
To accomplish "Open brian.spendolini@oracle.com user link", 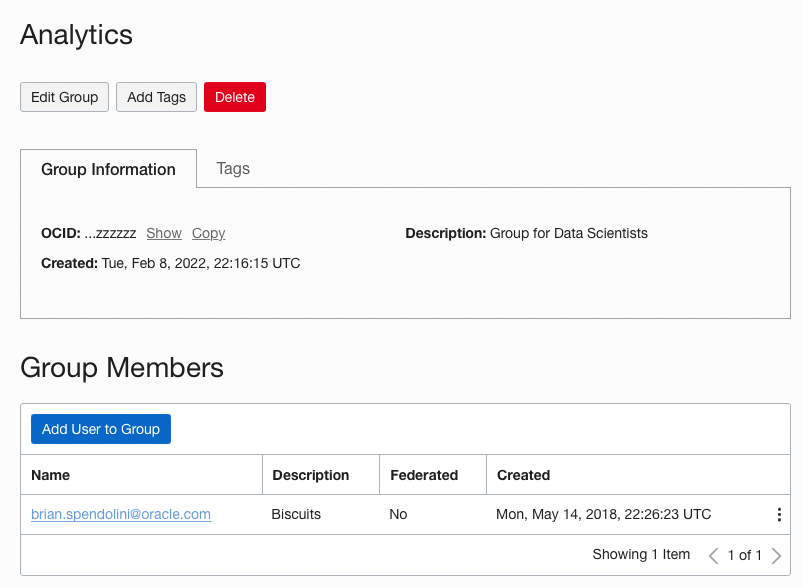I will coord(121,514).
